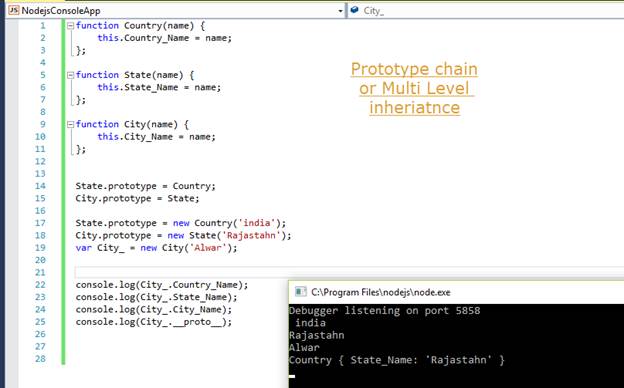Image resolution: width=624 pixels, height=388 pixels.
Task: Click 'this.Country_Name = name;' code line
Action: click(164, 38)
